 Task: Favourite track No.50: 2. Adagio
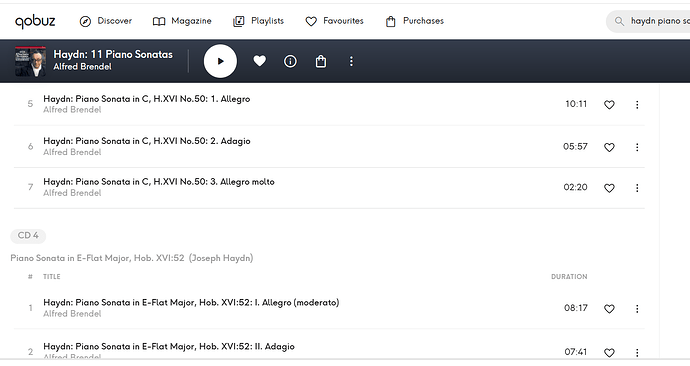(609, 147)
